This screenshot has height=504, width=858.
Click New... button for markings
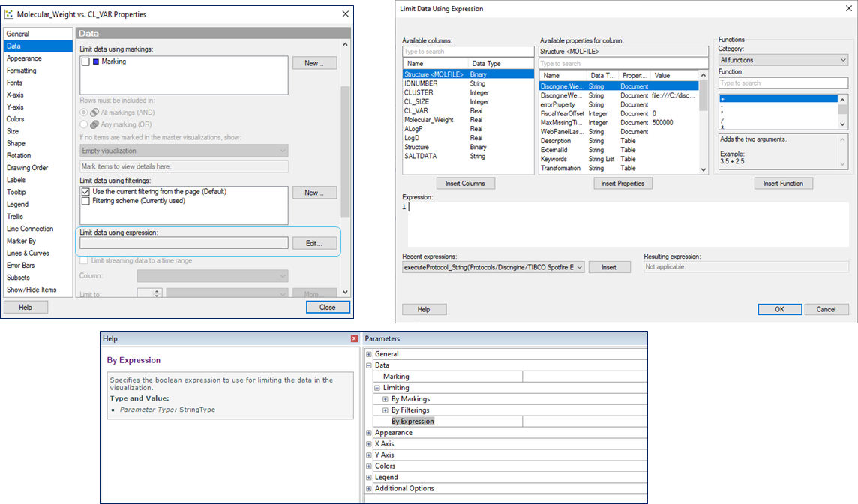(314, 63)
